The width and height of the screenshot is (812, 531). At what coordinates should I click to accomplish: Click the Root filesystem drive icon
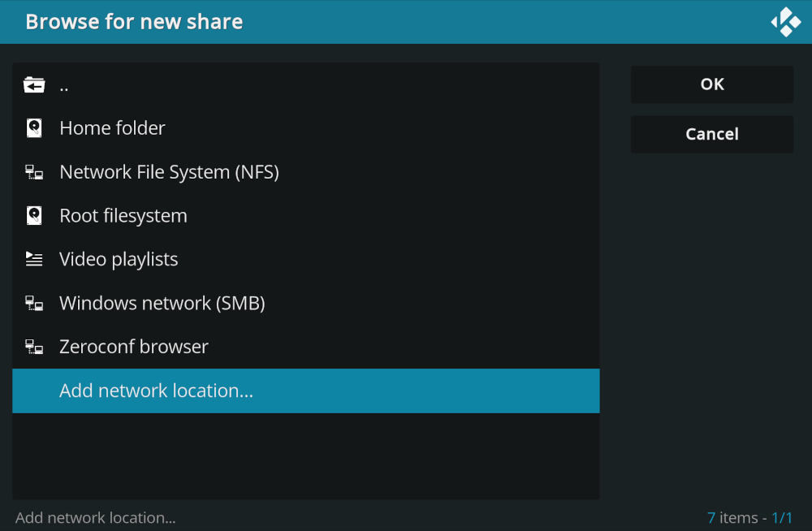[x=34, y=216]
